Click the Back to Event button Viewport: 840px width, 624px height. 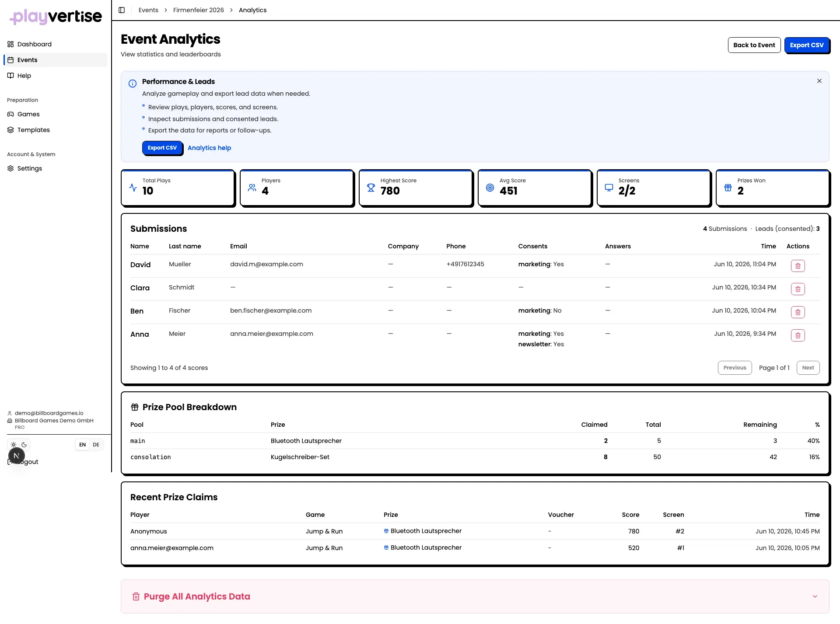point(754,45)
